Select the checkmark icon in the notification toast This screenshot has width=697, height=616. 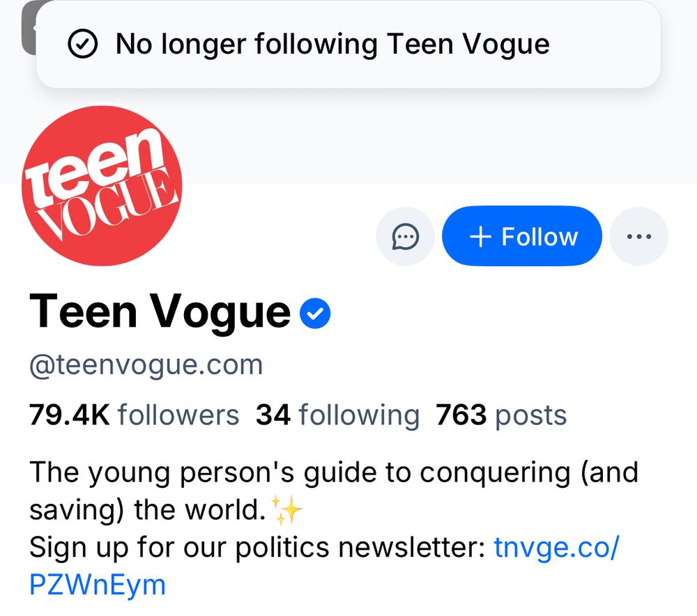click(84, 44)
